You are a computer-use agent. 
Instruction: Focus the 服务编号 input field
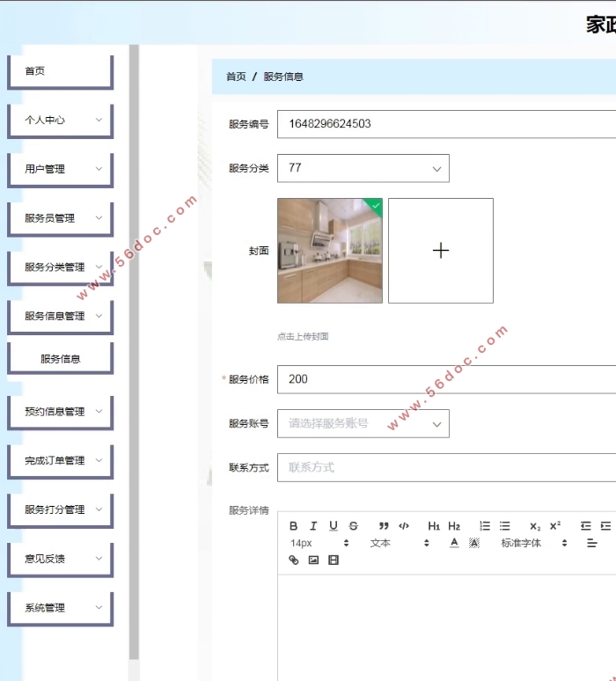(x=446, y=124)
